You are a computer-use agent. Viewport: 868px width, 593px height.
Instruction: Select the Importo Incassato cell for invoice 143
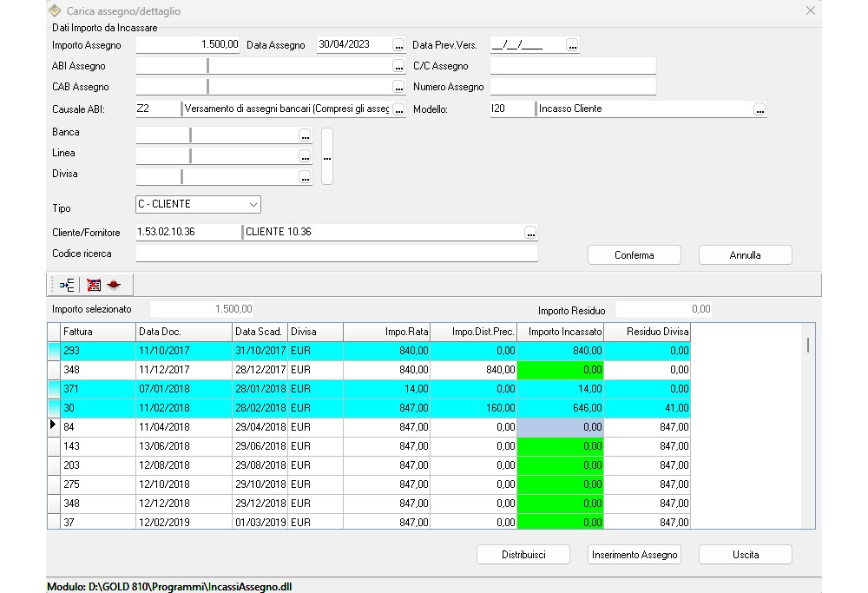click(x=560, y=446)
